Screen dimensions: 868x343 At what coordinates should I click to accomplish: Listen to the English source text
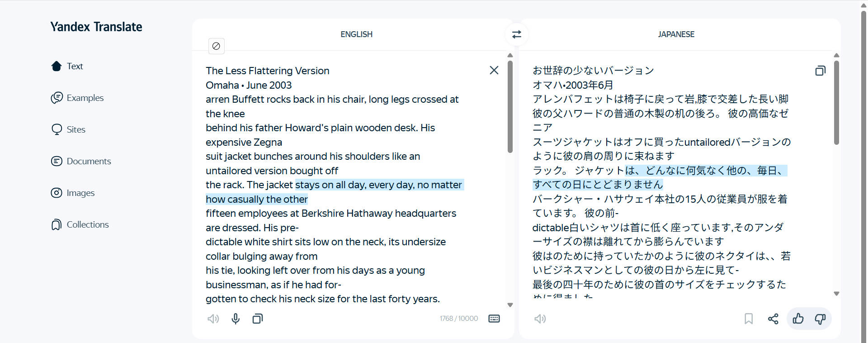(x=213, y=319)
